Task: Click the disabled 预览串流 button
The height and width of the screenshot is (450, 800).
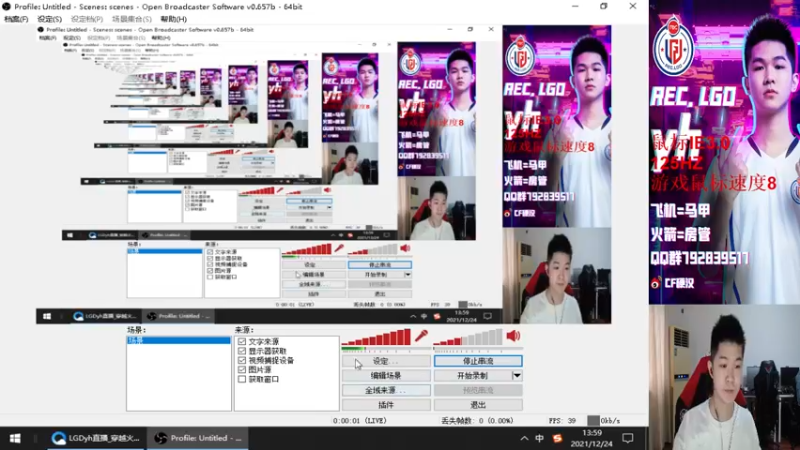Action: (478, 390)
